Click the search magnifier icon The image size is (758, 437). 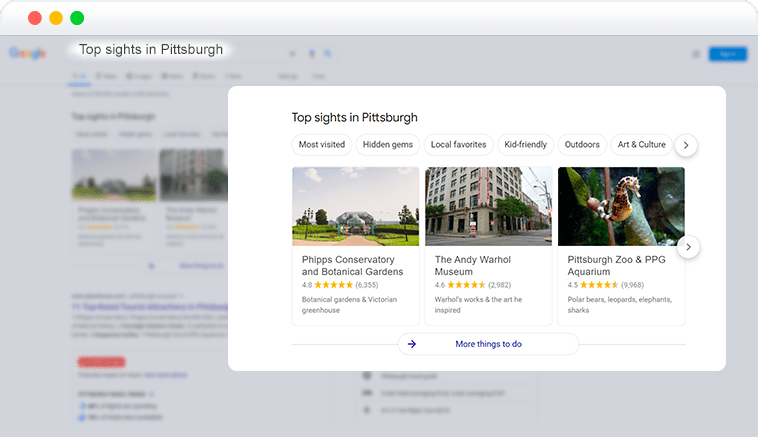(328, 54)
